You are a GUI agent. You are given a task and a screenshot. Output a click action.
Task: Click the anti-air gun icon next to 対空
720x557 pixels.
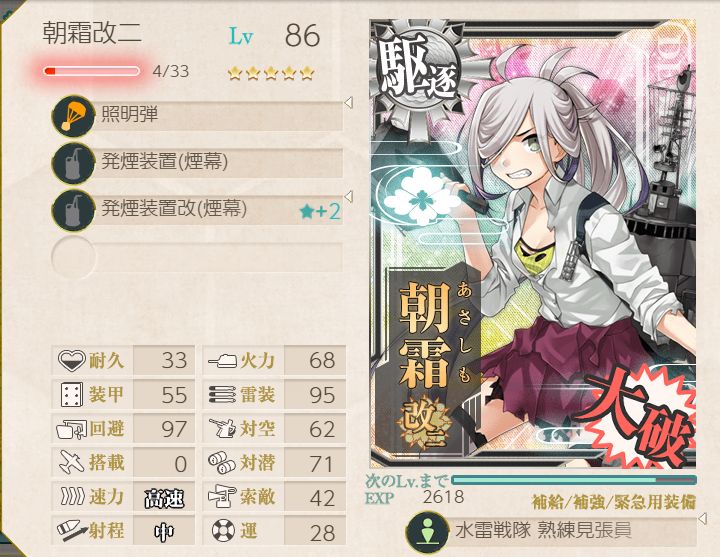tap(222, 428)
